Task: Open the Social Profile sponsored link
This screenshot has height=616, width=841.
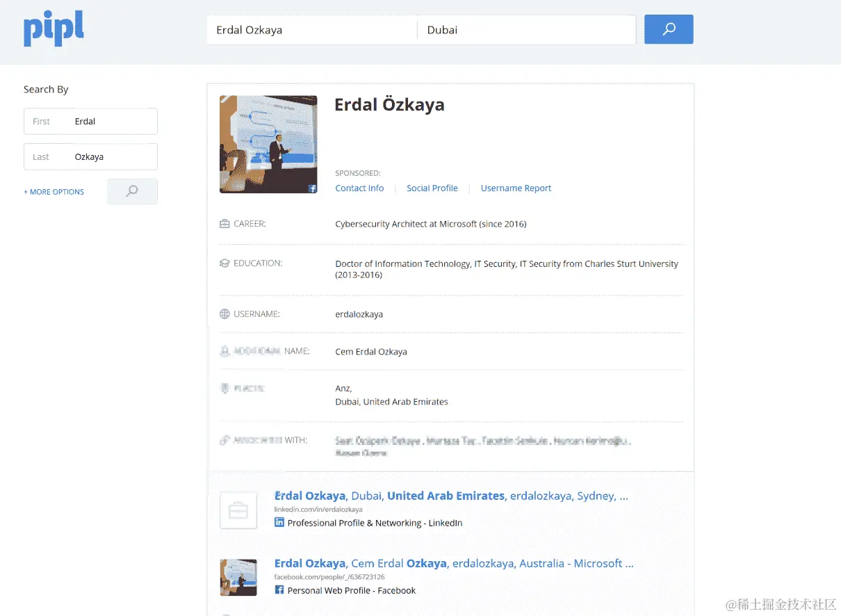Action: [432, 188]
